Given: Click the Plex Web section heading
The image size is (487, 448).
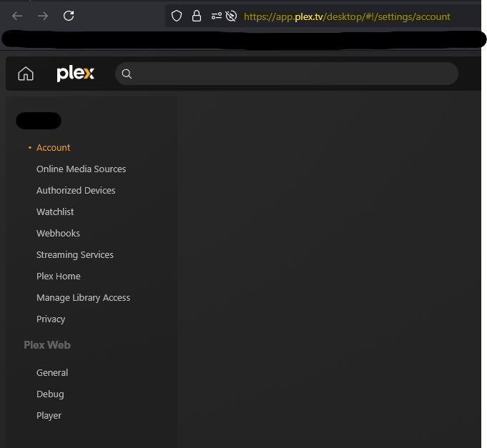Looking at the screenshot, I should pos(47,345).
